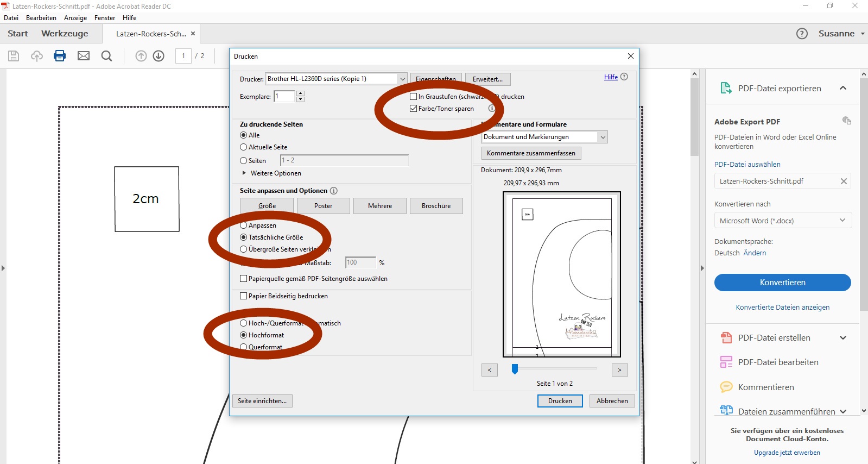Expand the left navigation pane arrow

click(x=3, y=268)
